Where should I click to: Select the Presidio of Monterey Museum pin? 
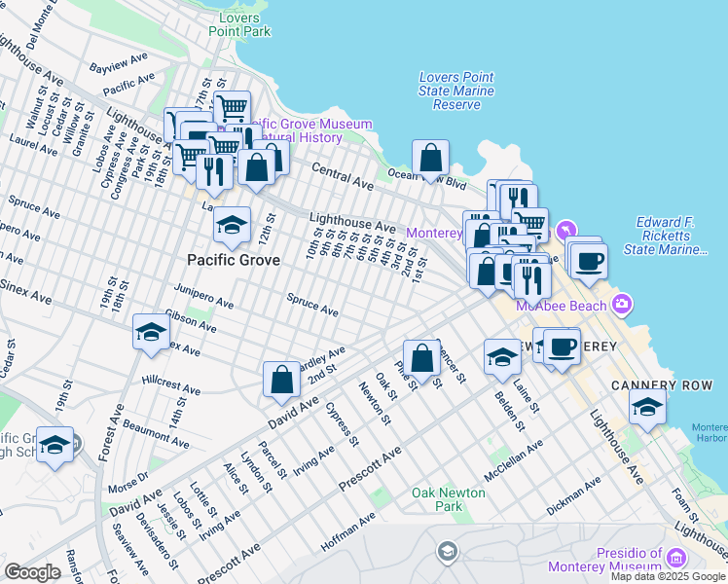tap(676, 557)
